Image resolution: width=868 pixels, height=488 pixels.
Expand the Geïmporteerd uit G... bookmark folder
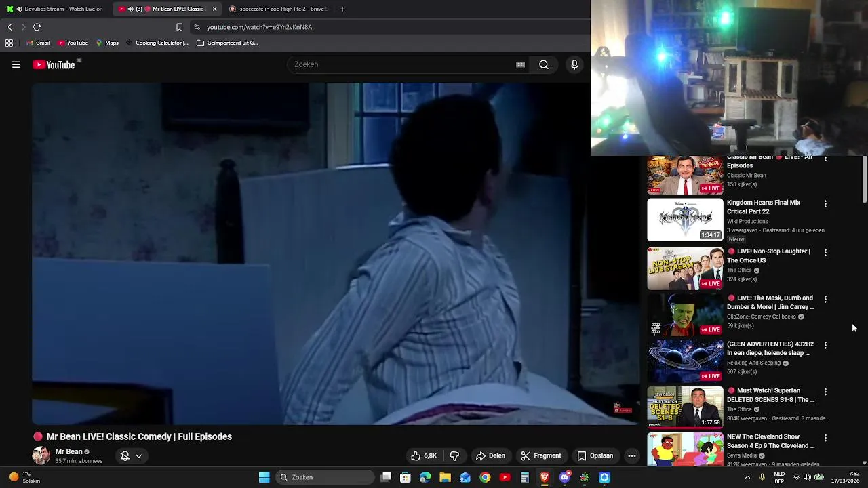click(227, 43)
